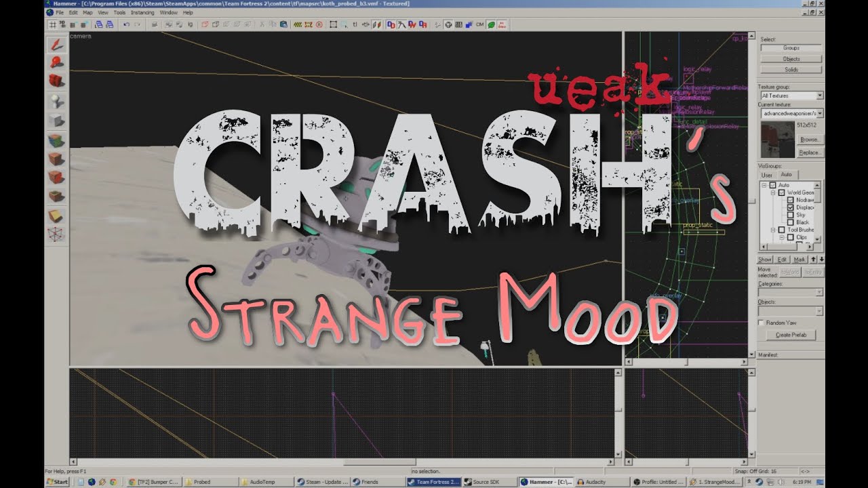
Task: Click the Carve toolbar icon
Action: [155, 24]
